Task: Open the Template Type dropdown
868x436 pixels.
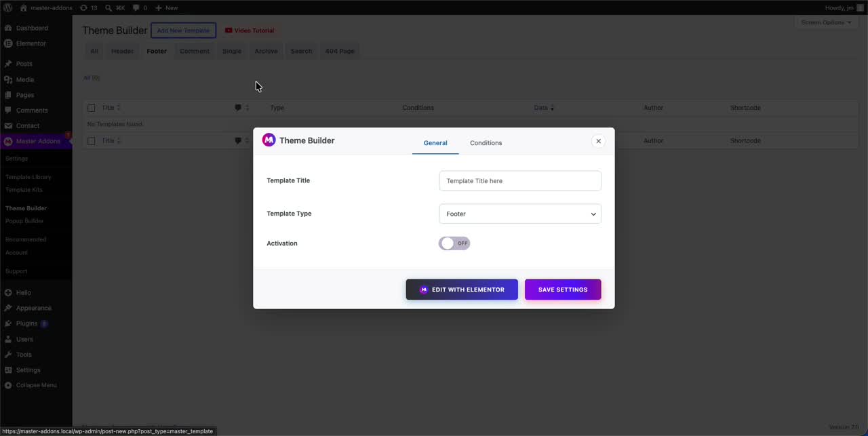Action: (x=520, y=214)
